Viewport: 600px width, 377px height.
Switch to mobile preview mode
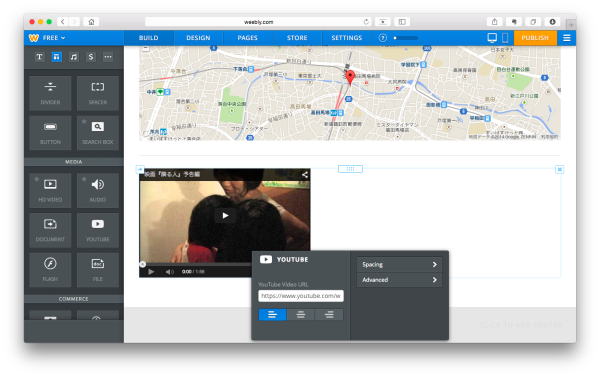[505, 38]
